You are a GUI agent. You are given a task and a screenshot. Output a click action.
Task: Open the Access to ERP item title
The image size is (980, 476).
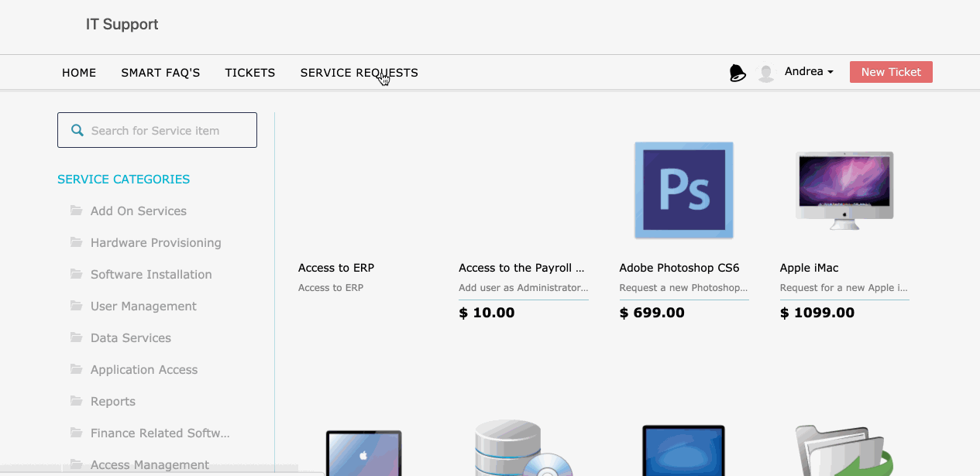point(336,268)
